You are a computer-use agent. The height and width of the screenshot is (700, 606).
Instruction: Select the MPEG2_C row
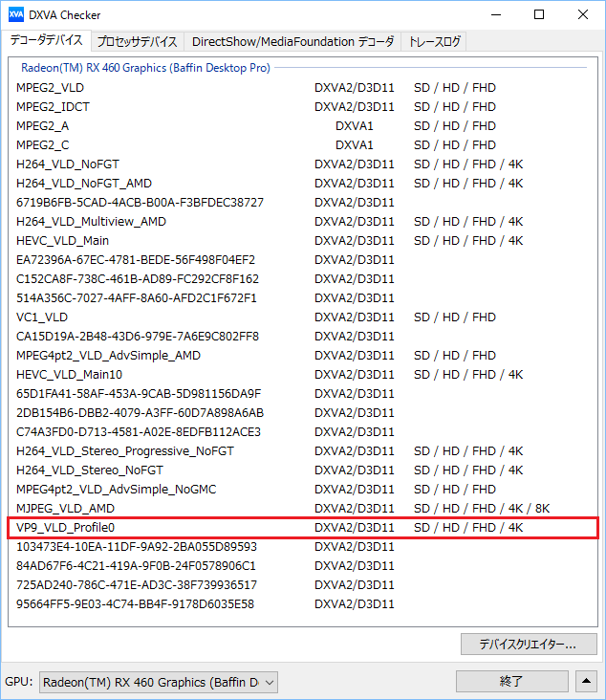[x=303, y=145]
